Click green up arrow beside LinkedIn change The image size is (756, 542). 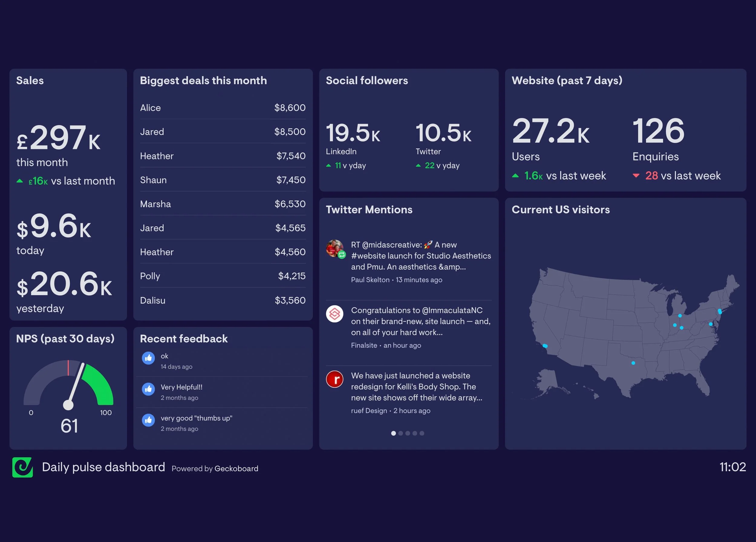tap(329, 166)
